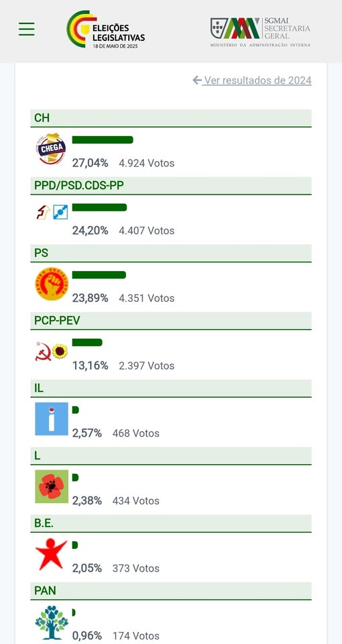Click the PS fist party logo
Screen dimensions: 342x644
52,284
